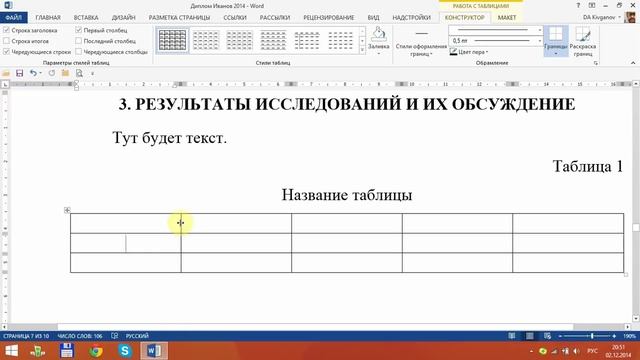
Task: Click the proofing book icon in status bar
Action: pos(114,336)
